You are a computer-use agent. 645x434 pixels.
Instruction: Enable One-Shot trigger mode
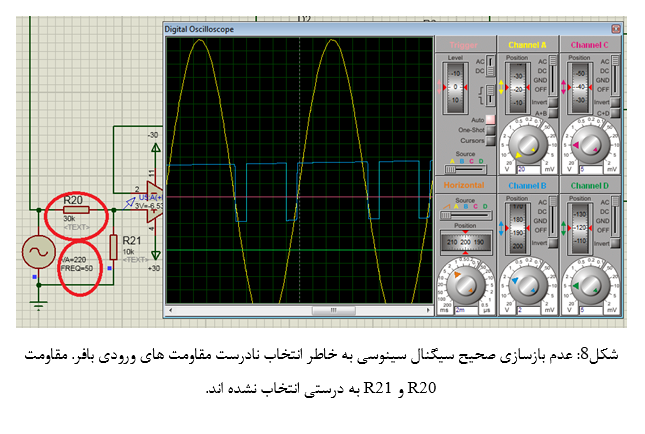coord(491,130)
